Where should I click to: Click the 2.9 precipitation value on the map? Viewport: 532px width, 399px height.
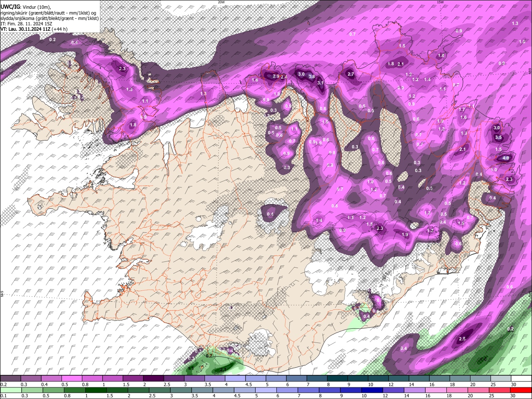[276, 76]
